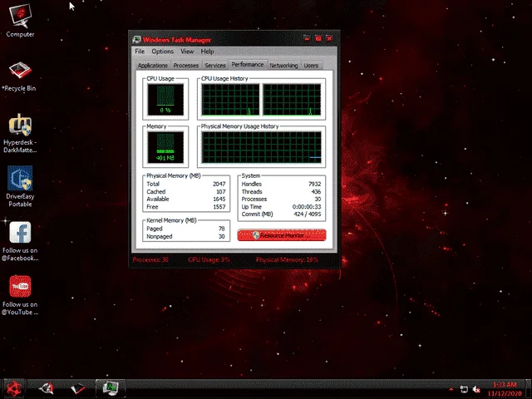Click the Nonpaged kernel memory value 30
Viewport: 532px width, 399px height.
click(222, 236)
